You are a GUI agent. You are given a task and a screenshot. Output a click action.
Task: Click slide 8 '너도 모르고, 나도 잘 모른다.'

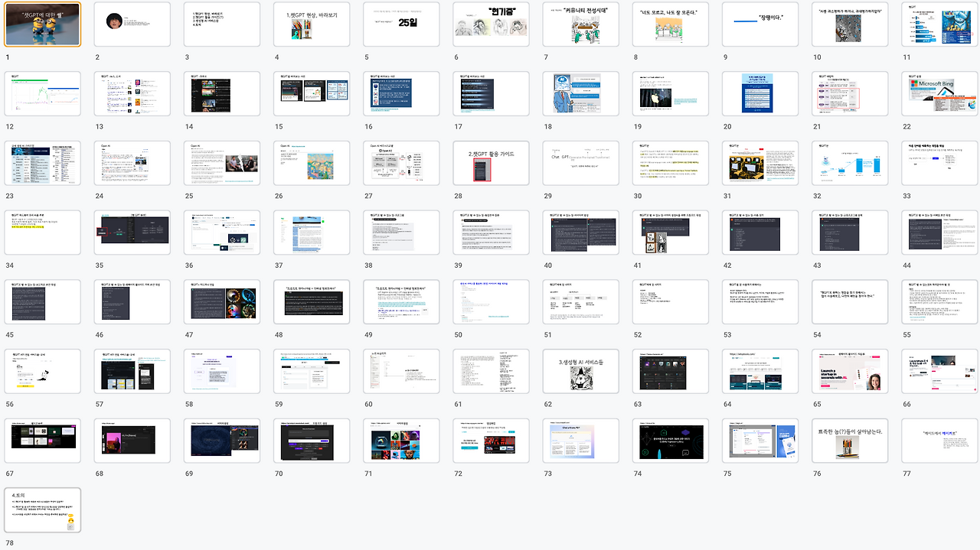click(x=671, y=24)
